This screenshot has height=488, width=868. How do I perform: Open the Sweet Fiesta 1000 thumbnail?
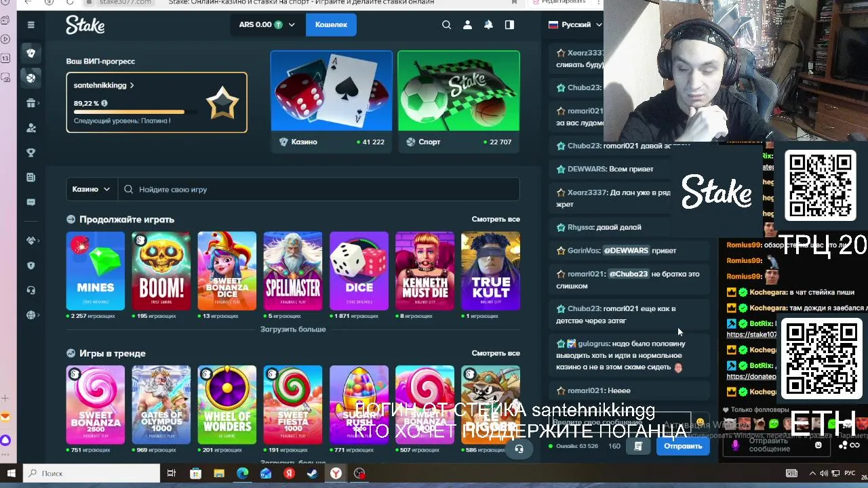pyautogui.click(x=293, y=405)
